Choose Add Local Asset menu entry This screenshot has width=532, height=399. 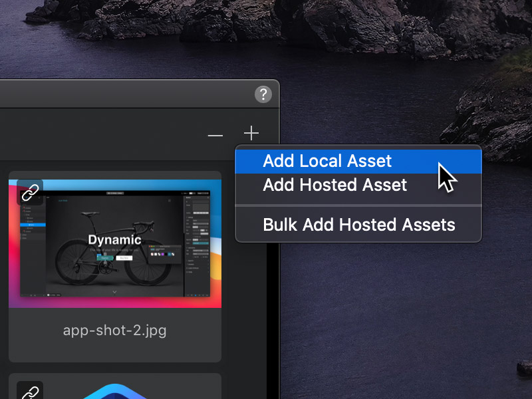(358, 161)
